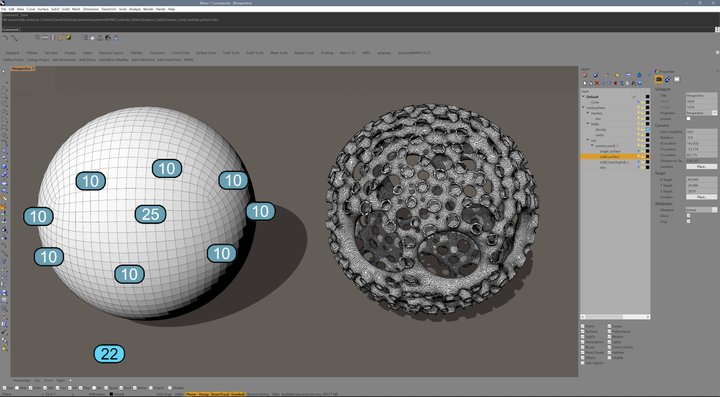This screenshot has width=720, height=397.
Task: Click the red left-arrow move to parent icon
Action: coord(615,83)
